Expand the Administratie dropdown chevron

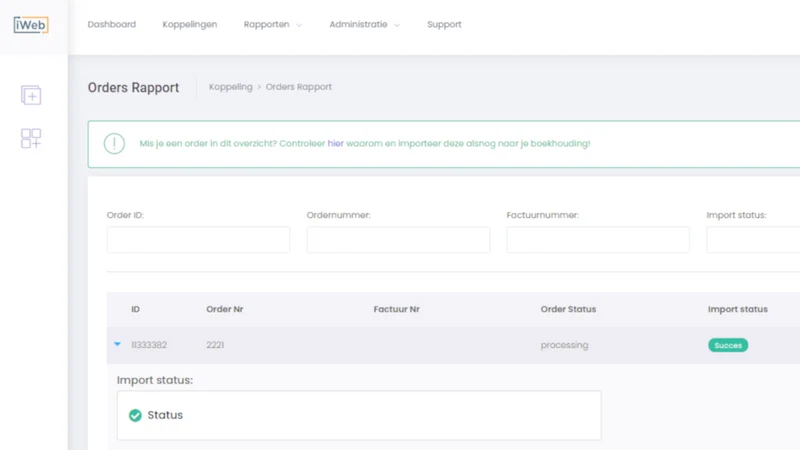click(x=397, y=25)
